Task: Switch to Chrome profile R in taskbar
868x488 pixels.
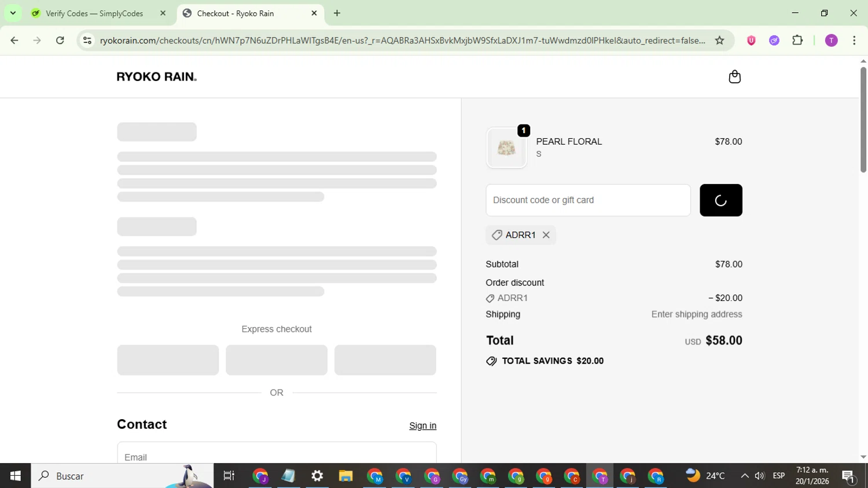Action: (x=656, y=476)
